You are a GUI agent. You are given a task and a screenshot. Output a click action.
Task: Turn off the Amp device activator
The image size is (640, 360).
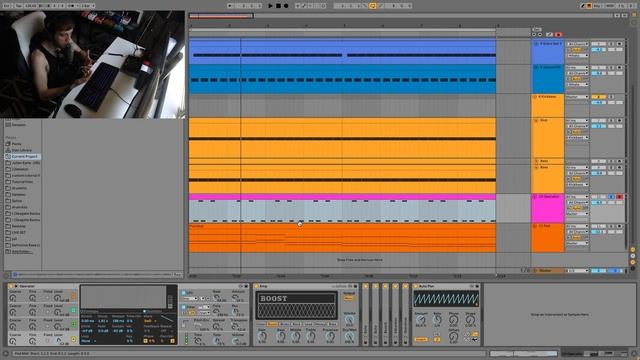coord(256,287)
